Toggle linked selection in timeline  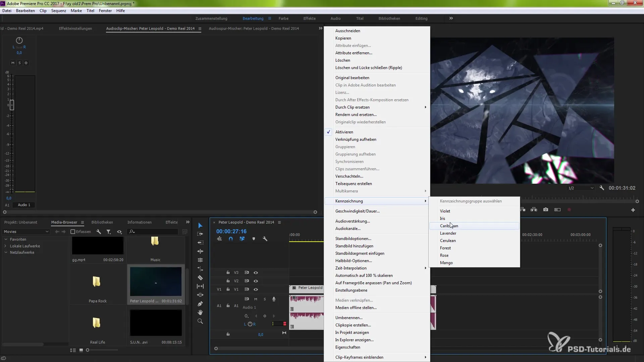tap(242, 239)
